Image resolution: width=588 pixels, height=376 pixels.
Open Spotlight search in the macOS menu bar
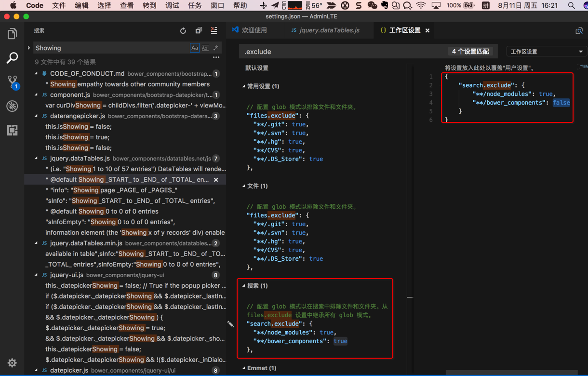[571, 6]
